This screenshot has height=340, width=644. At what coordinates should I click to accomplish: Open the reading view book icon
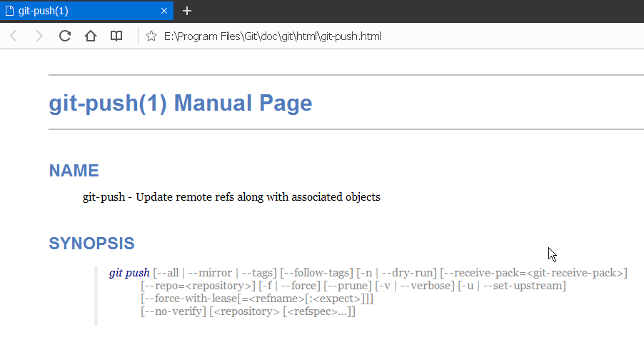(x=116, y=36)
